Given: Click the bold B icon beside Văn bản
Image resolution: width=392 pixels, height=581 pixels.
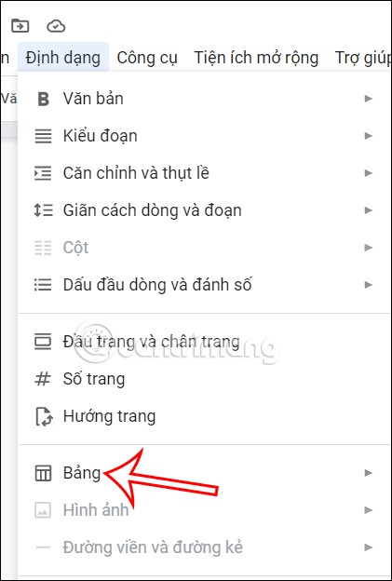Looking at the screenshot, I should (x=44, y=99).
